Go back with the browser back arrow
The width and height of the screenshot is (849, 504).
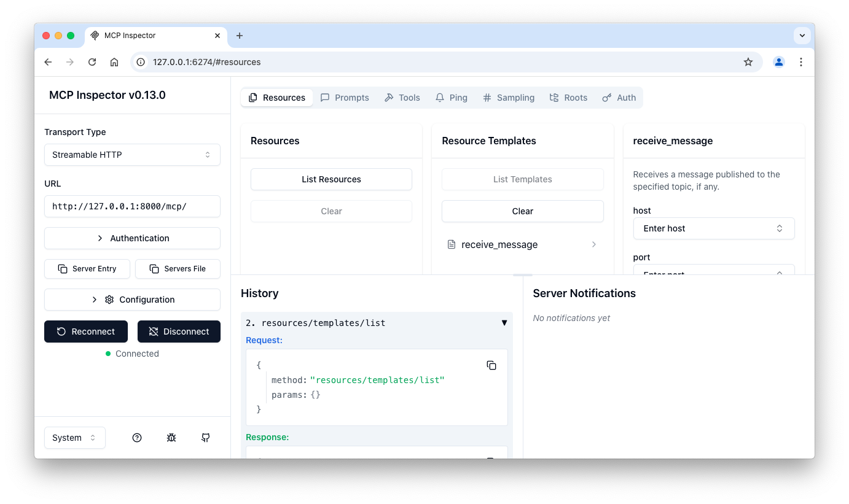click(48, 62)
